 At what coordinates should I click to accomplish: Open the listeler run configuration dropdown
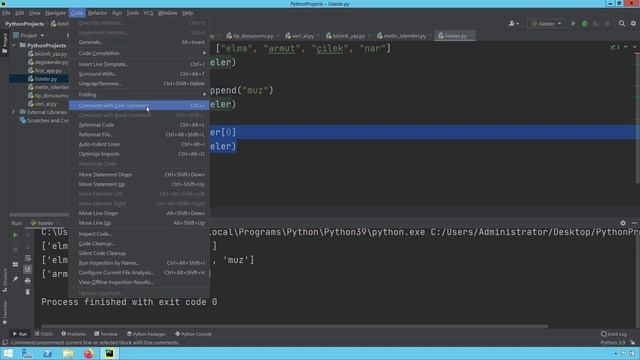click(x=547, y=24)
